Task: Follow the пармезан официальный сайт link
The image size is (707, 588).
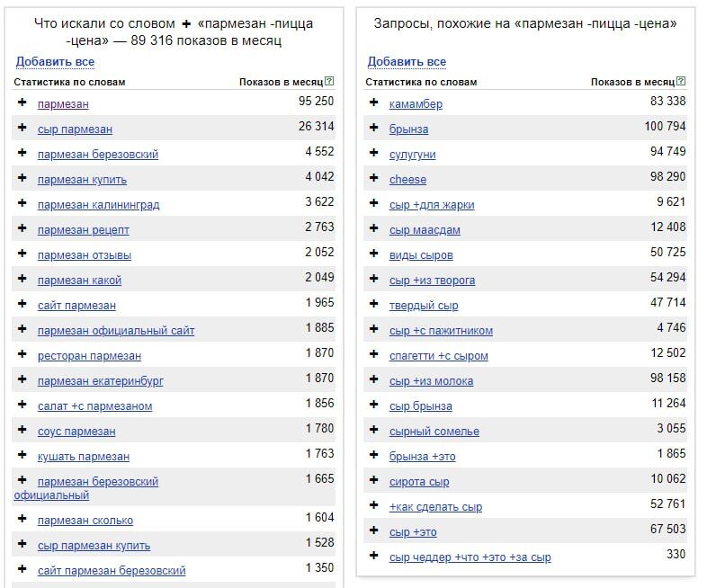Action: [x=116, y=331]
